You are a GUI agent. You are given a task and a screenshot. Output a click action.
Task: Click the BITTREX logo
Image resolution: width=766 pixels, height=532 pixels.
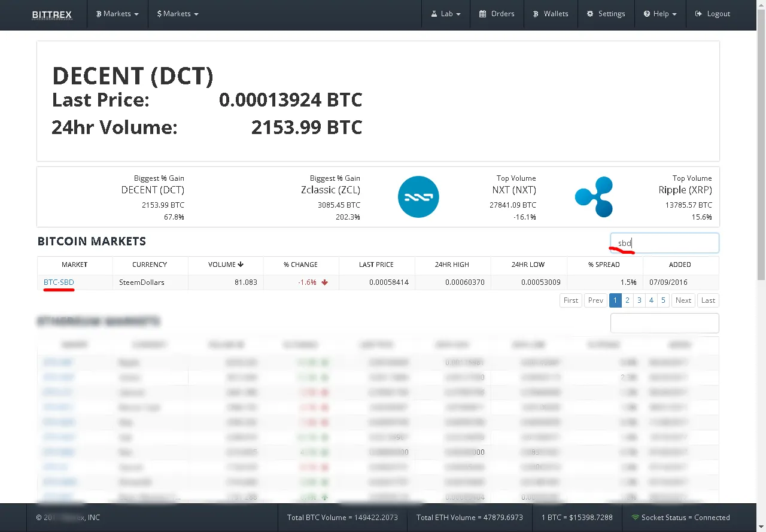coord(51,14)
